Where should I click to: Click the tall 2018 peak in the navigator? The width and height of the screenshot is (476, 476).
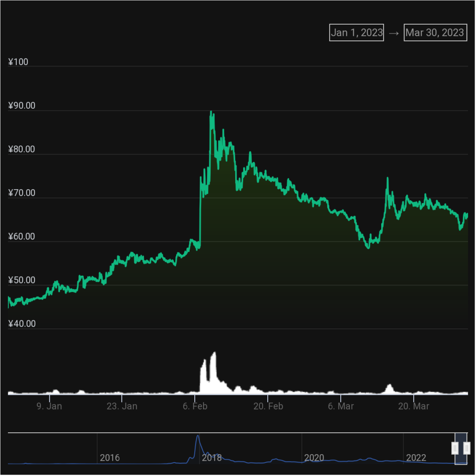coord(198,437)
